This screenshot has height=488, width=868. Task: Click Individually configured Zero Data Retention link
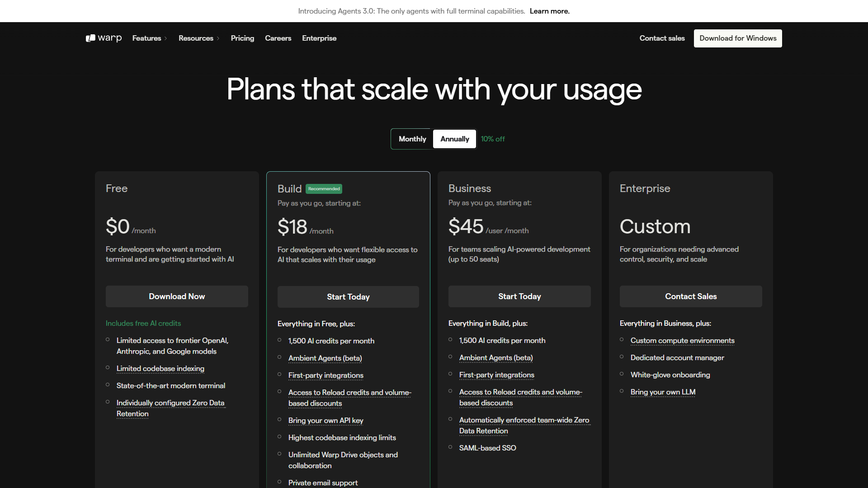point(171,403)
